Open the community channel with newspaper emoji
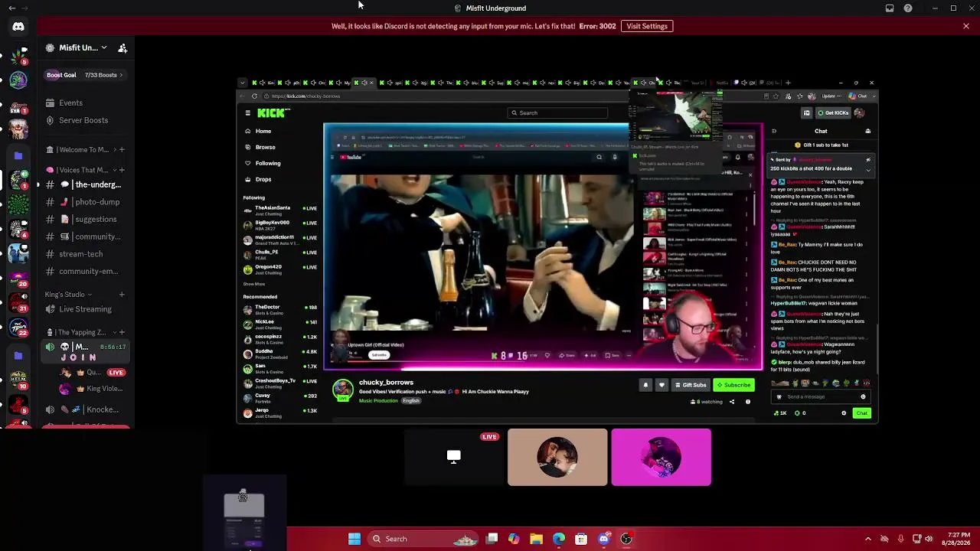 (86, 237)
